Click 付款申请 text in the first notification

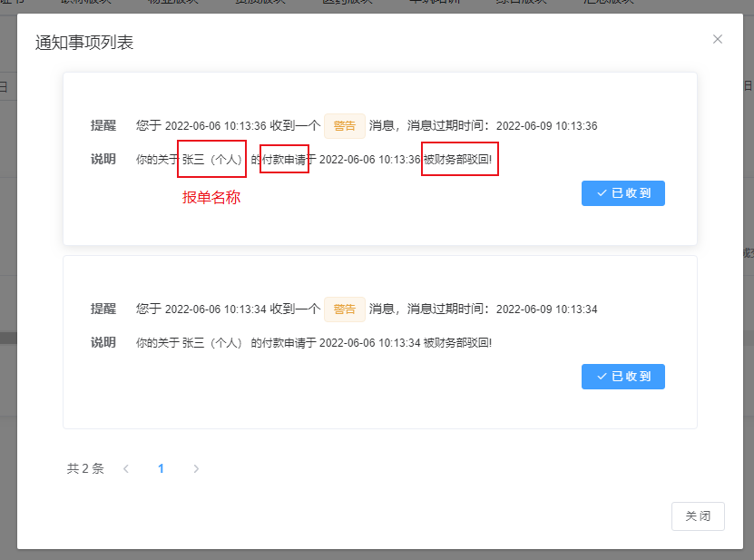pyautogui.click(x=284, y=160)
